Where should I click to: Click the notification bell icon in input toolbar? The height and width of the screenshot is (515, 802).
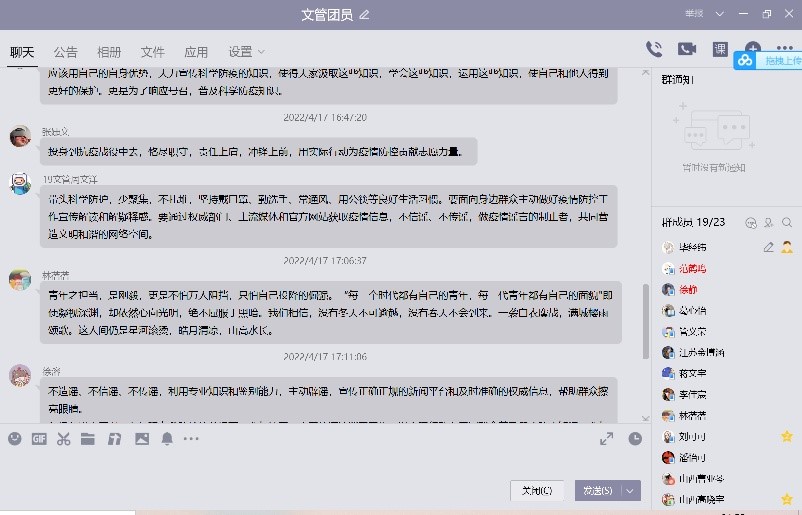tap(167, 438)
